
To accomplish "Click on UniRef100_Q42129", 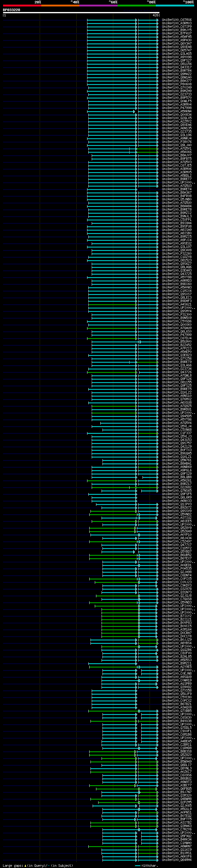I will click(x=176, y=447).
